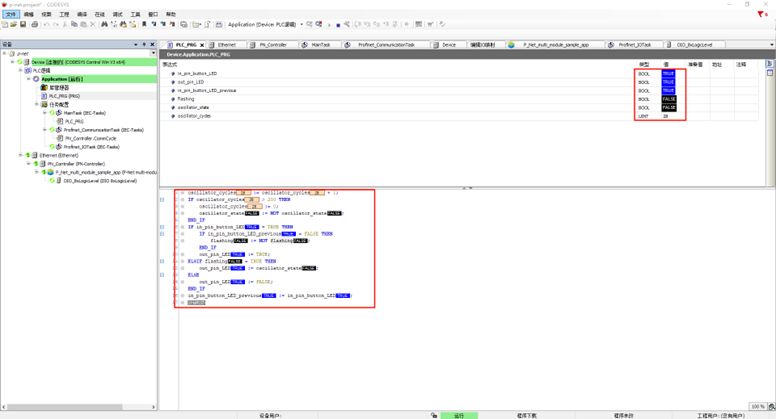Toggle the oscillator_state FALSE value cell
The image size is (776, 419).
click(668, 108)
